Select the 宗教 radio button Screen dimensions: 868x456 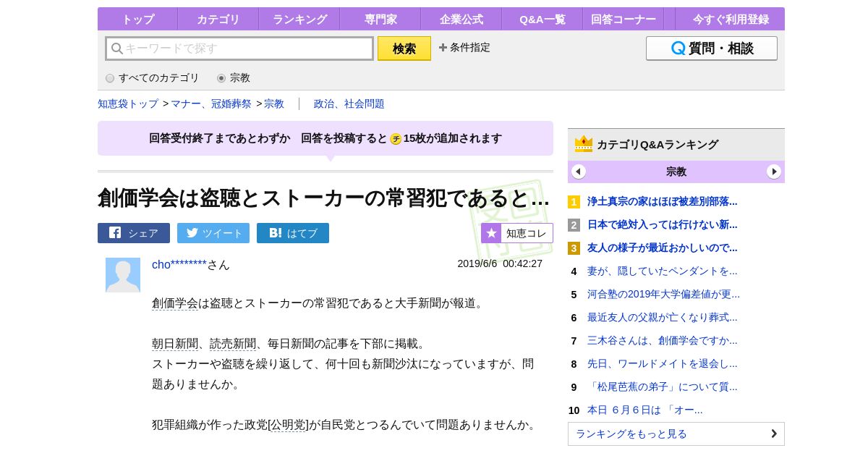click(x=221, y=78)
